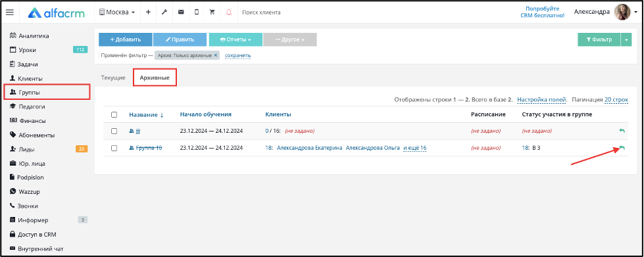Remove the Архив: Только архивные filter tag

(x=216, y=55)
